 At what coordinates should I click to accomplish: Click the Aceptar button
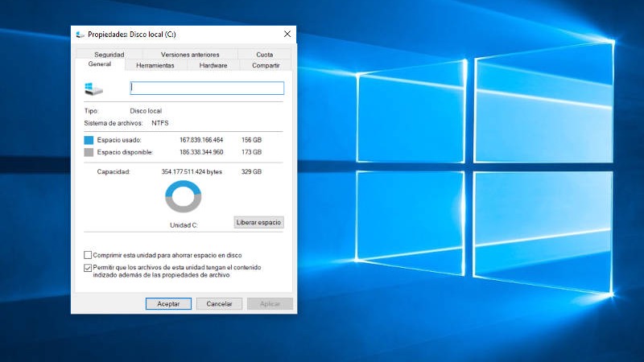tap(168, 304)
